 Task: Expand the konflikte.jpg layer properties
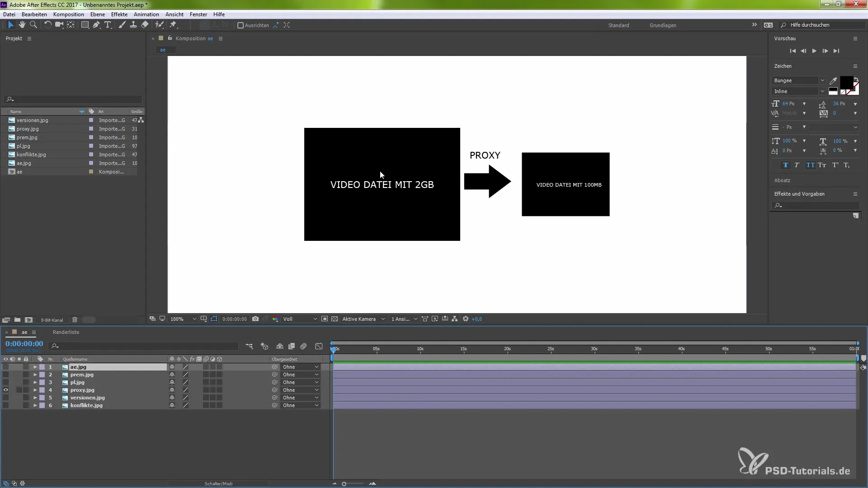point(35,405)
